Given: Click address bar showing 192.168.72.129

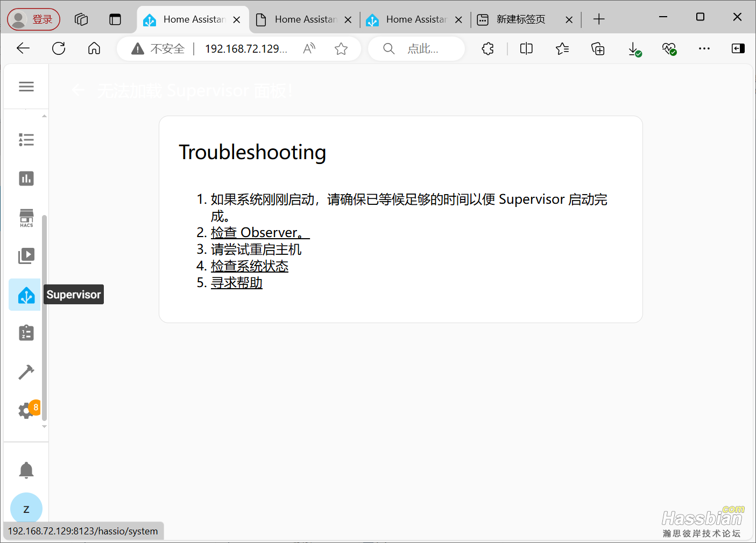Looking at the screenshot, I should click(x=246, y=49).
